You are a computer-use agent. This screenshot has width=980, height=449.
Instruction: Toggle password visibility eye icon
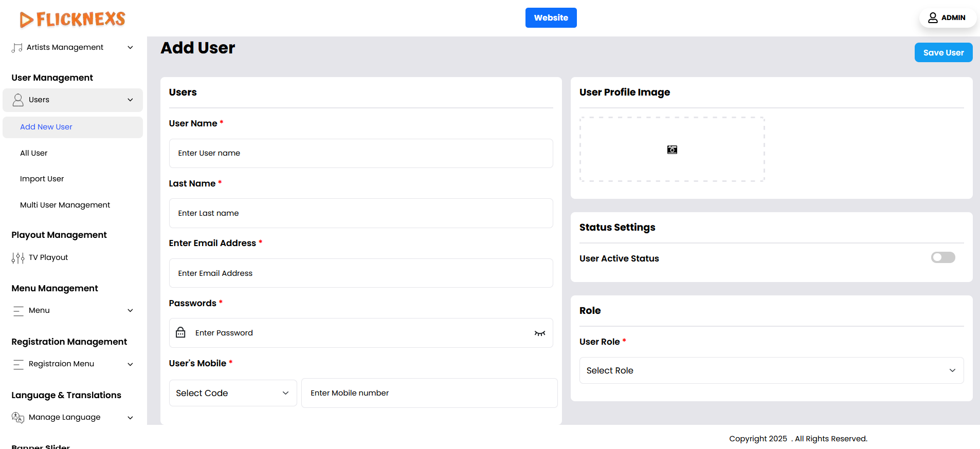[539, 333]
